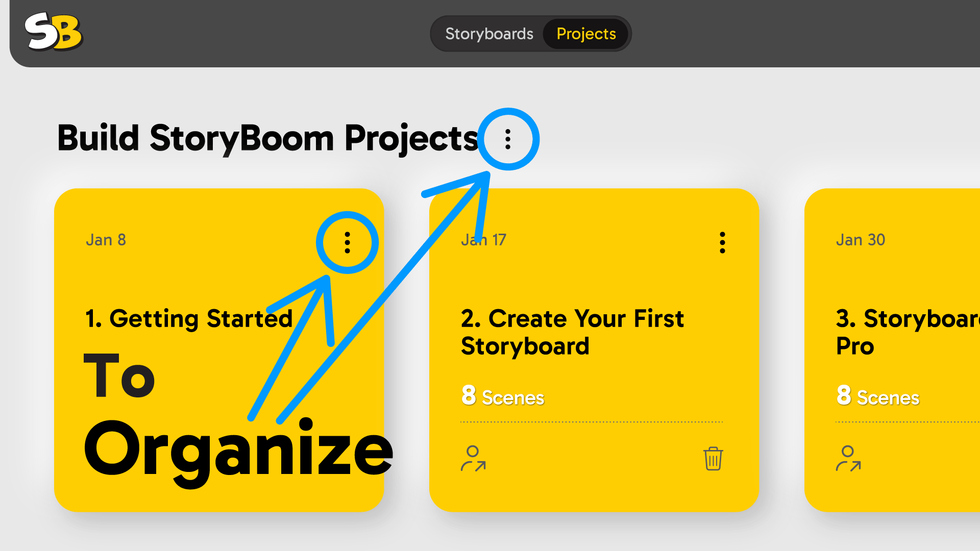Select the Projects tab
The height and width of the screenshot is (551, 980).
[586, 34]
